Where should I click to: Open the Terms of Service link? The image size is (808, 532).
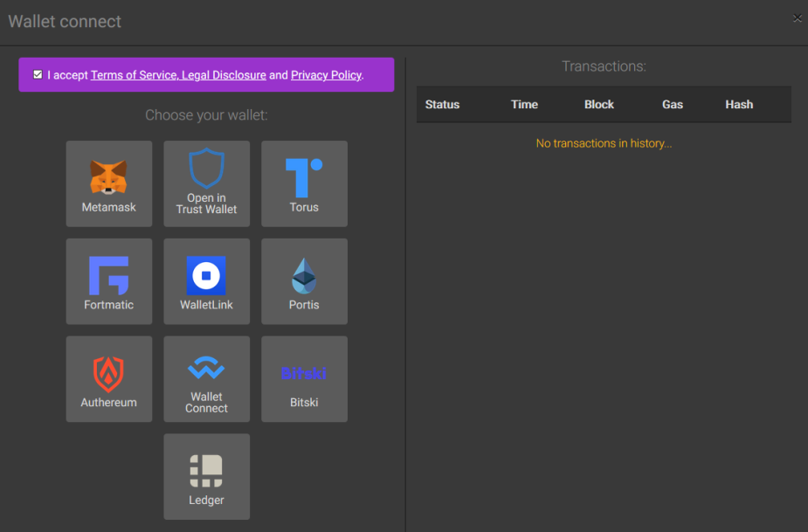pos(135,75)
